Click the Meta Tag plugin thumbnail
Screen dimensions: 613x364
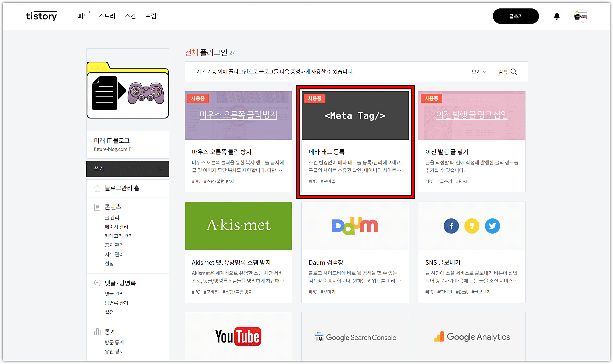(355, 115)
